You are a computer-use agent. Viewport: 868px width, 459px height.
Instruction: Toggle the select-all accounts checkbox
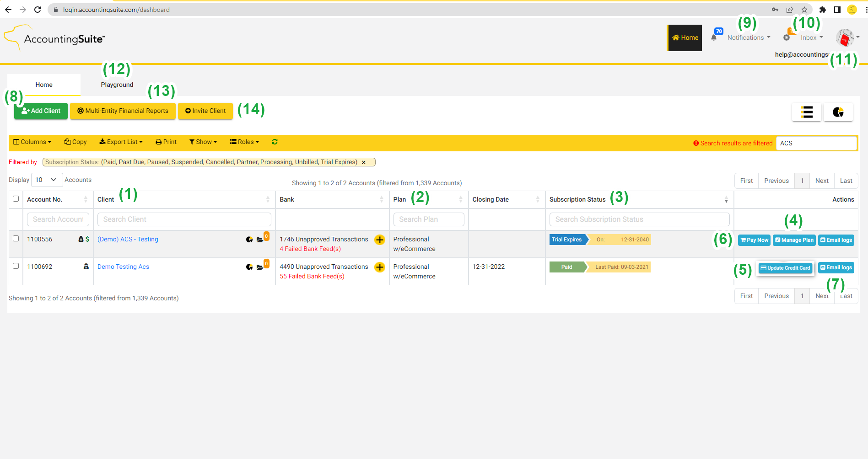click(16, 199)
